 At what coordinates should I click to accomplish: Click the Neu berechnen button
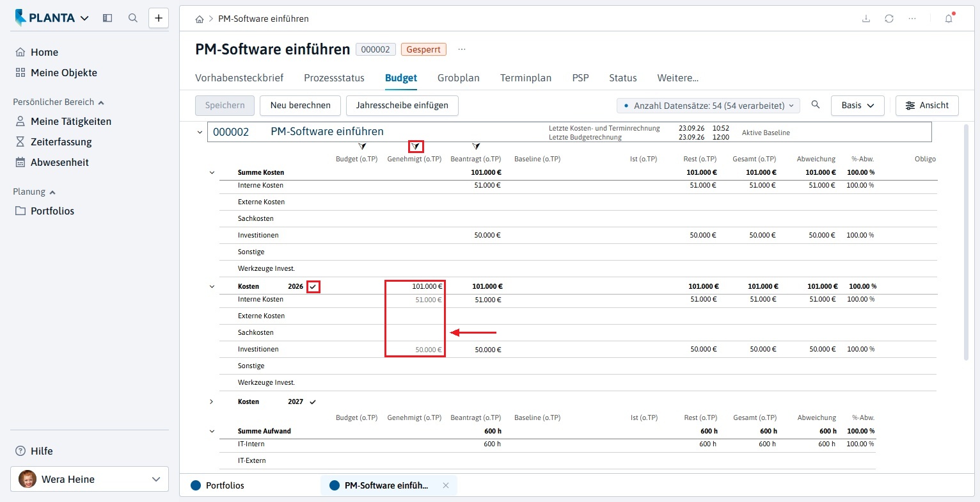point(300,106)
